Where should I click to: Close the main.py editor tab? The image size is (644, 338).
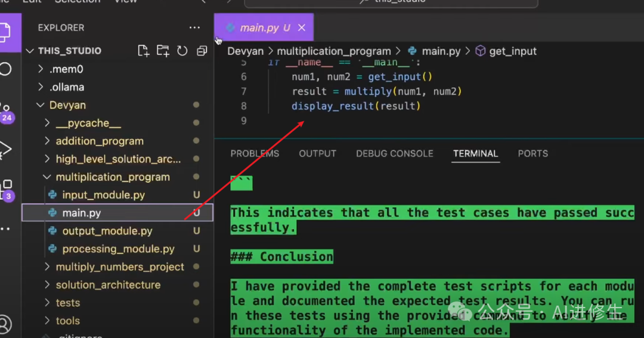pyautogui.click(x=302, y=27)
